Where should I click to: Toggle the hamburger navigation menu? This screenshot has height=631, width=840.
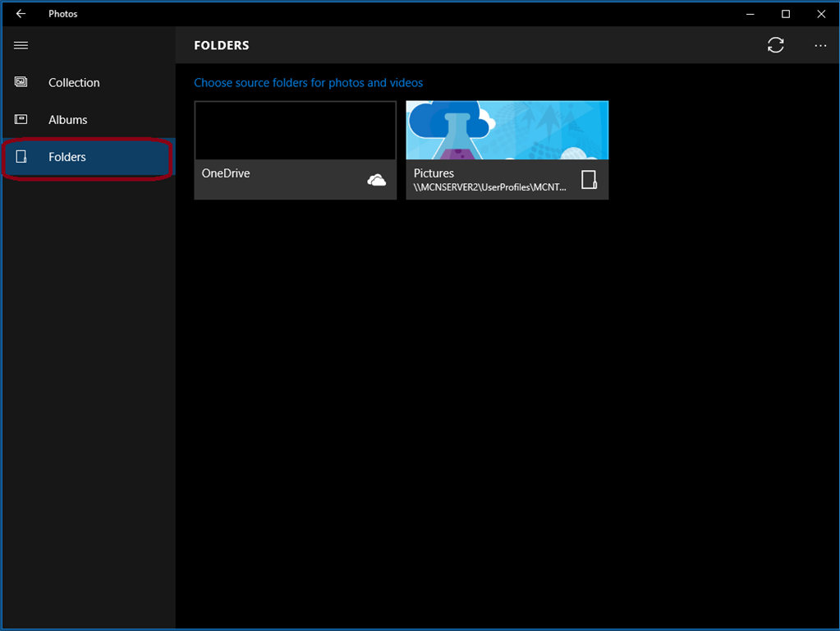click(x=21, y=45)
